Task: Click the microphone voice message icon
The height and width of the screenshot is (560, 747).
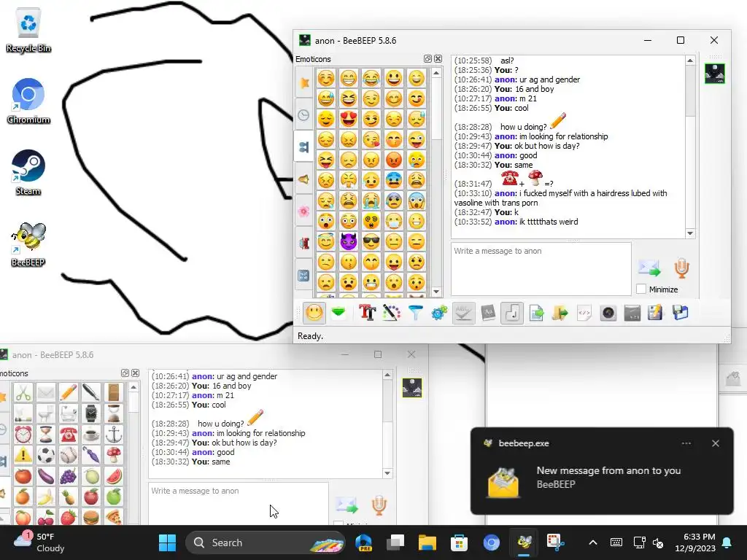Action: pyautogui.click(x=682, y=268)
